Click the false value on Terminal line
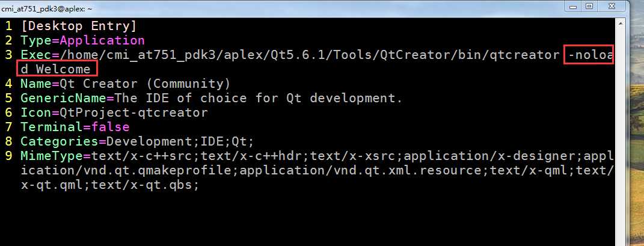 112,127
